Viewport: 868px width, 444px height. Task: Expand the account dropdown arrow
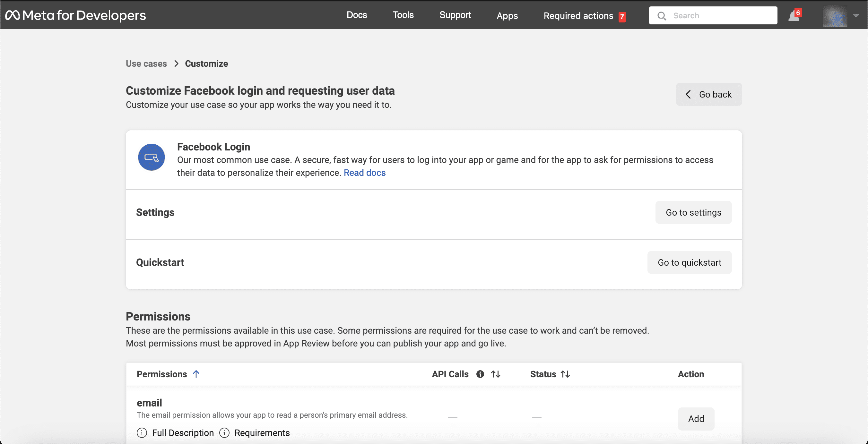(856, 15)
